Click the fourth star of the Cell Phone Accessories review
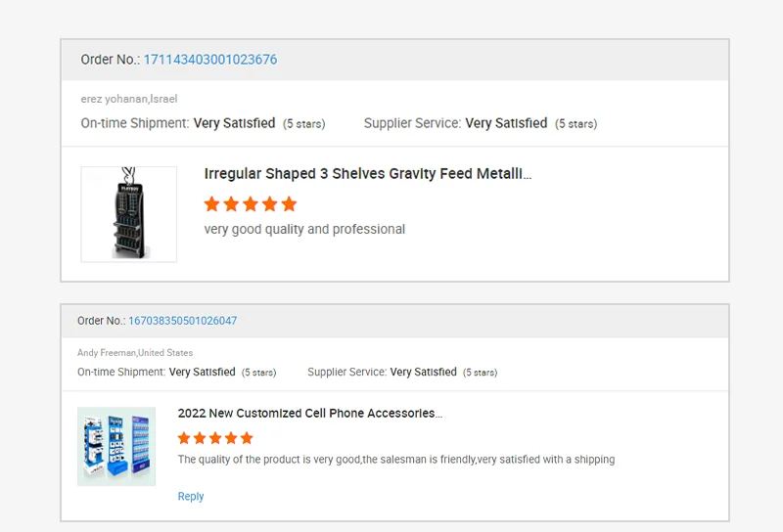 [231, 438]
